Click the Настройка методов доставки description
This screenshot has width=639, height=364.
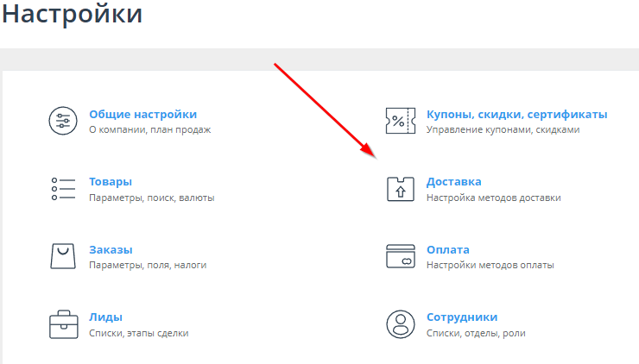point(493,198)
